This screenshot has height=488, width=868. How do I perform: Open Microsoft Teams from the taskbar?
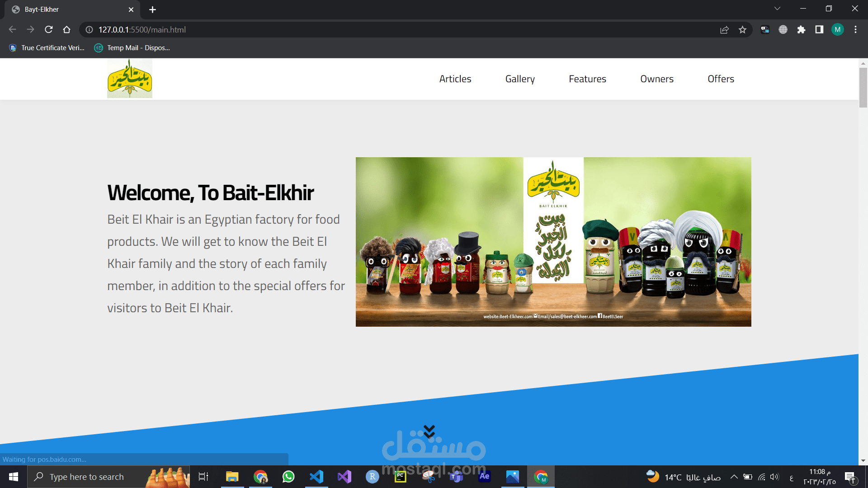click(x=457, y=477)
